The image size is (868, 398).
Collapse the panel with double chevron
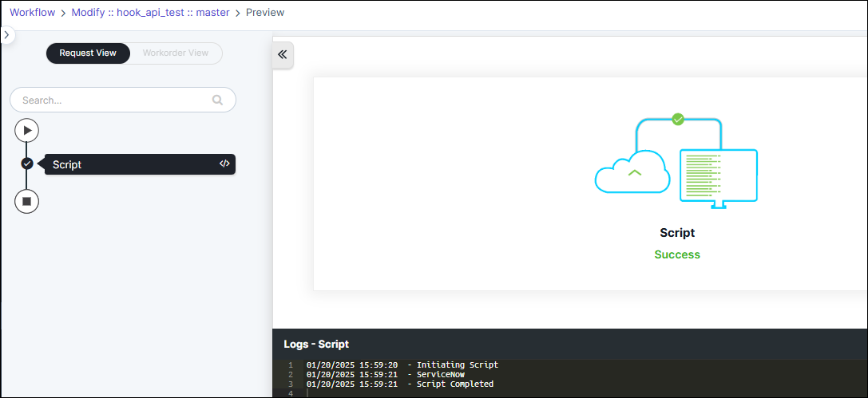point(283,54)
